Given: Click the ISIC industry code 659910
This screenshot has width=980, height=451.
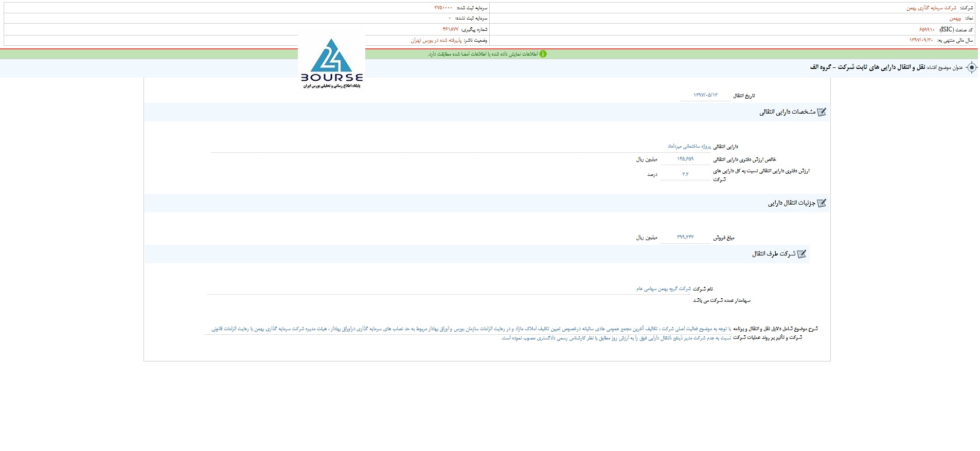Looking at the screenshot, I should 928,29.
